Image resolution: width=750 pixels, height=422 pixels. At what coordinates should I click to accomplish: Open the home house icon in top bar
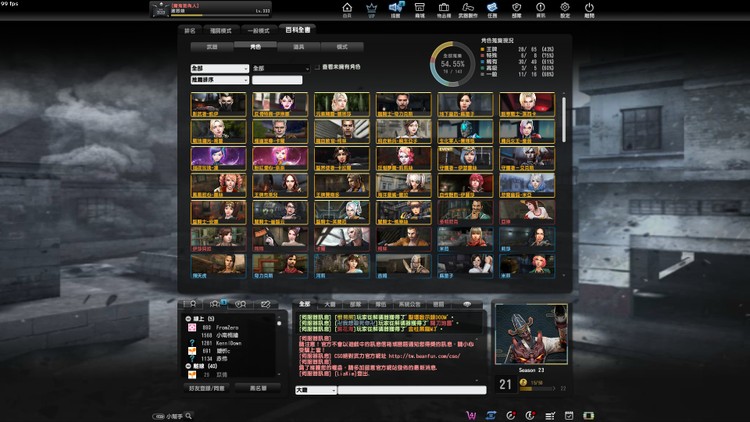[347, 8]
